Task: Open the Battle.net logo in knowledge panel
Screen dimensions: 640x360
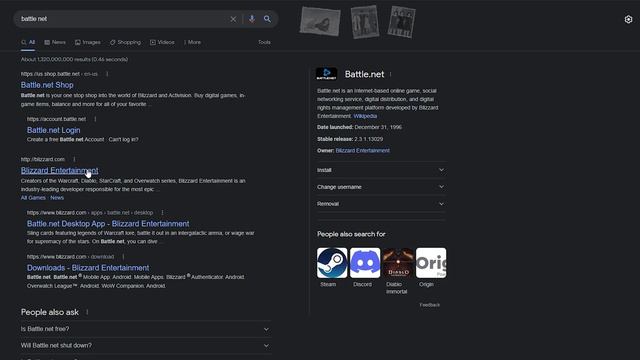Action: coord(327,74)
